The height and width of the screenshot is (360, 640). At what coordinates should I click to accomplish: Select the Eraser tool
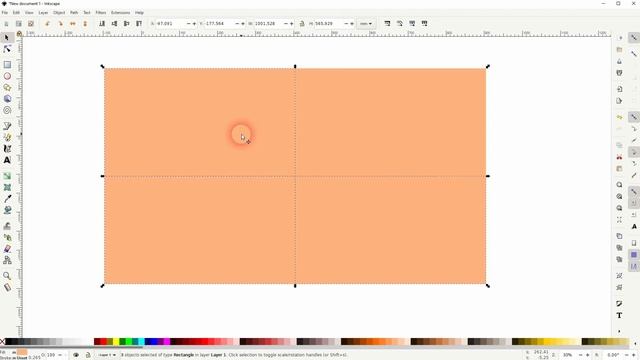pyautogui.click(x=7, y=249)
